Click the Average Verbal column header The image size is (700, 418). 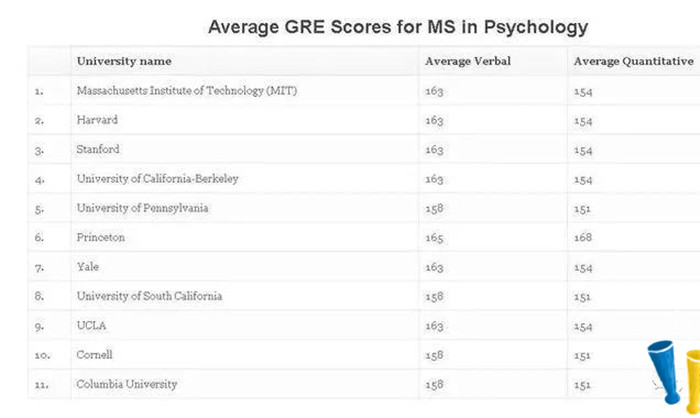467,61
